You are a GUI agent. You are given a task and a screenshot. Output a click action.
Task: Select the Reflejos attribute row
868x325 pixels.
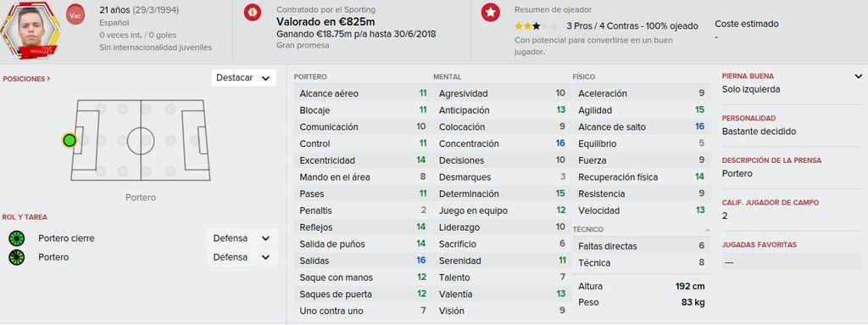[x=363, y=227]
